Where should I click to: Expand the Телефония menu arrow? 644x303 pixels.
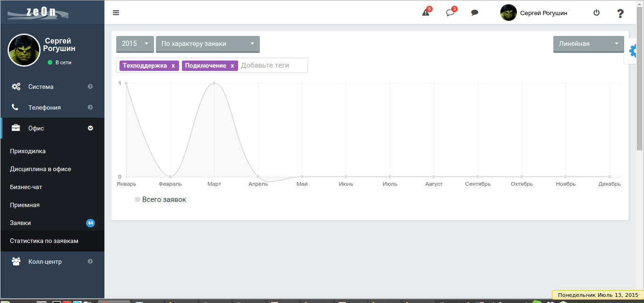pos(90,107)
